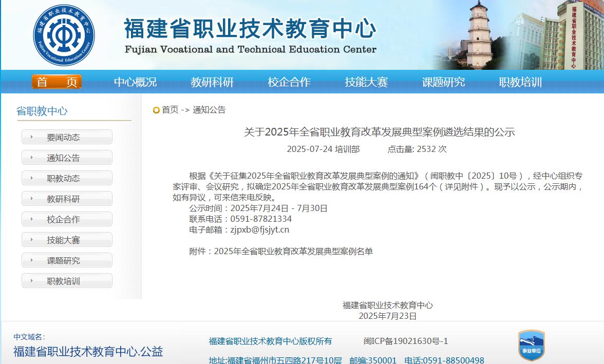Screen dimensions: 604x364
Task: Click the arrow beside sidebar 职教动态
Action: 32,178
